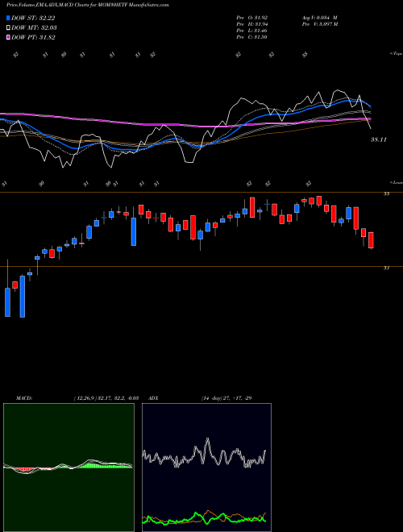Click the lower orange price level axis label
Viewport: 403px width, 532px height.
click(x=386, y=268)
